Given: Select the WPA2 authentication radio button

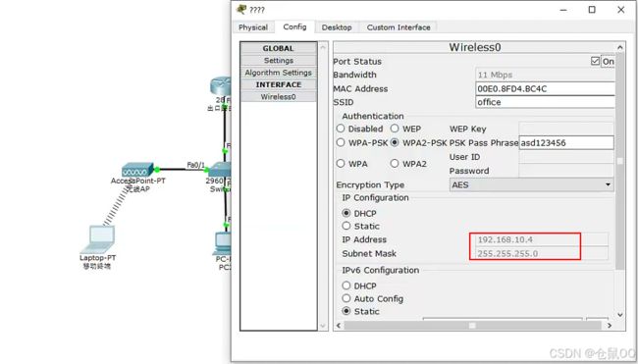Looking at the screenshot, I should (x=395, y=164).
